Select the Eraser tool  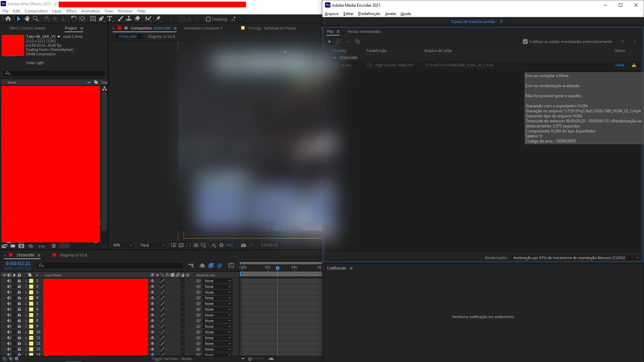[x=138, y=19]
